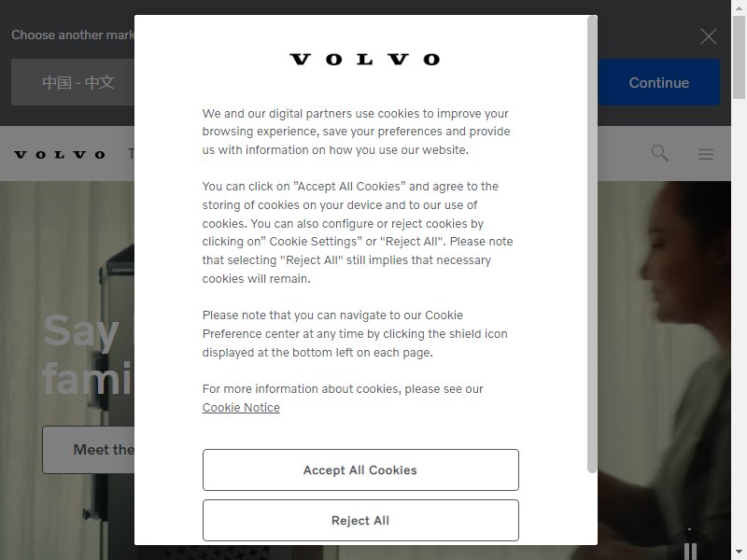Open the hamburger menu icon
Image resolution: width=747 pixels, height=560 pixels.
(706, 154)
